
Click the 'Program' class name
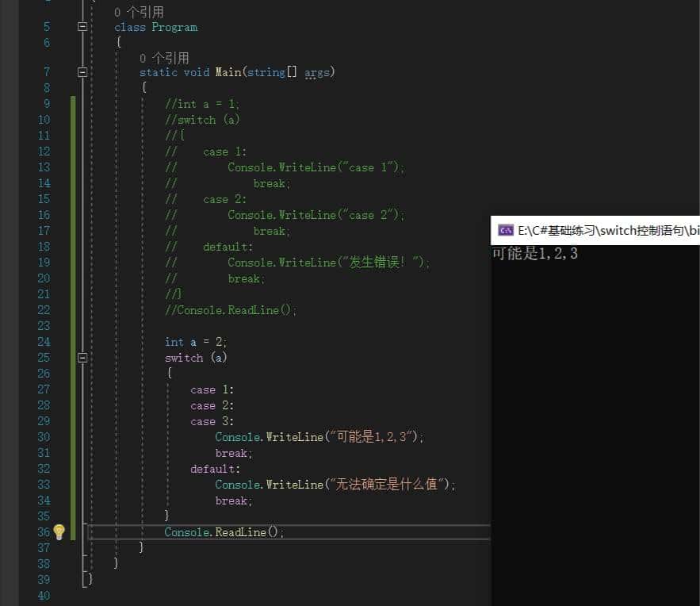click(x=174, y=27)
